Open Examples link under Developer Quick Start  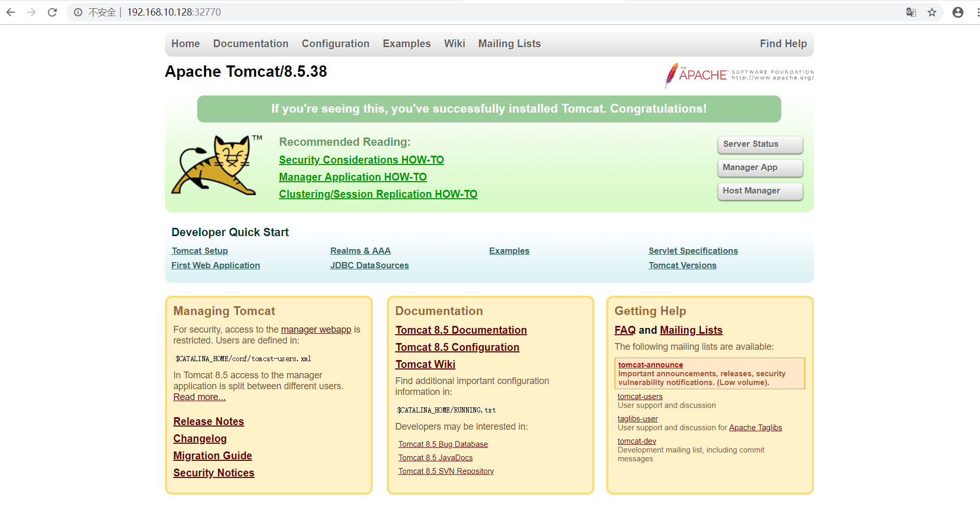[x=509, y=251]
